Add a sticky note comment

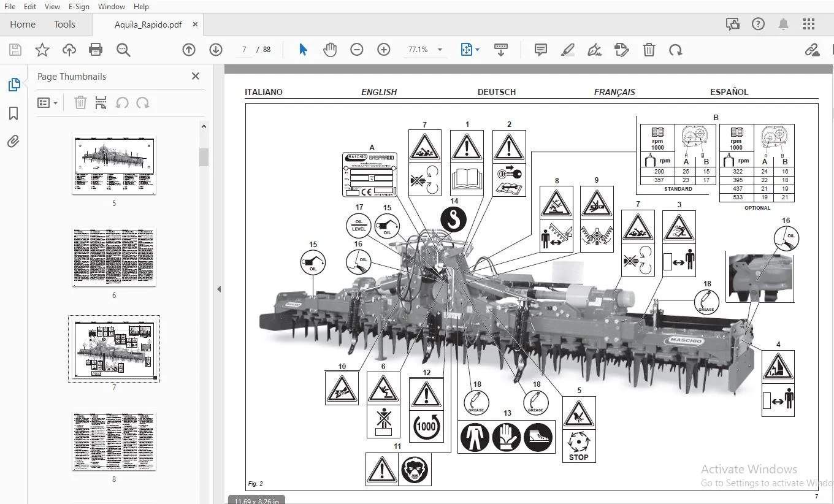541,50
